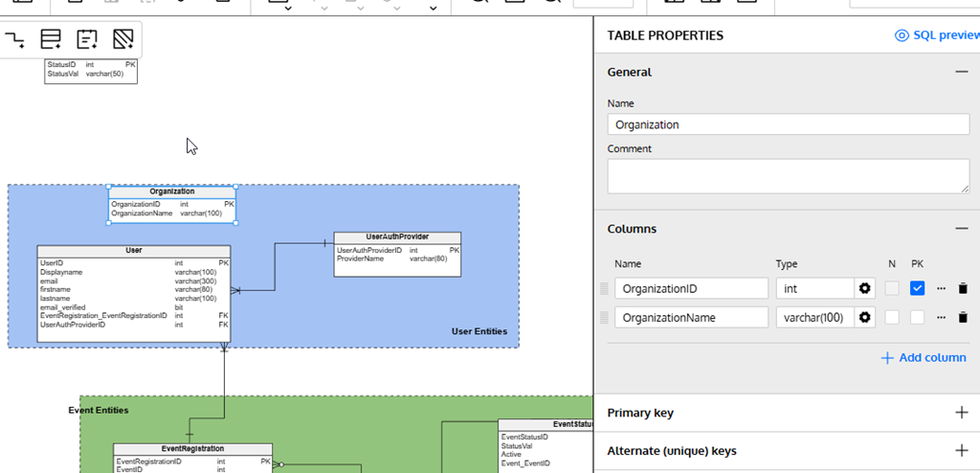The height and width of the screenshot is (473, 980).
Task: Collapse the General section
Action: pyautogui.click(x=961, y=72)
